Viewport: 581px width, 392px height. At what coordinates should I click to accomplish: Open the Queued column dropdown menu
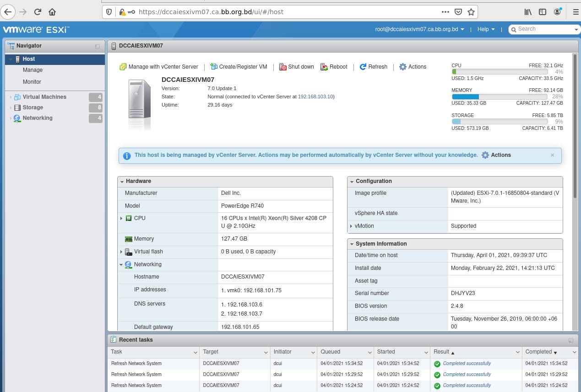[369, 353]
